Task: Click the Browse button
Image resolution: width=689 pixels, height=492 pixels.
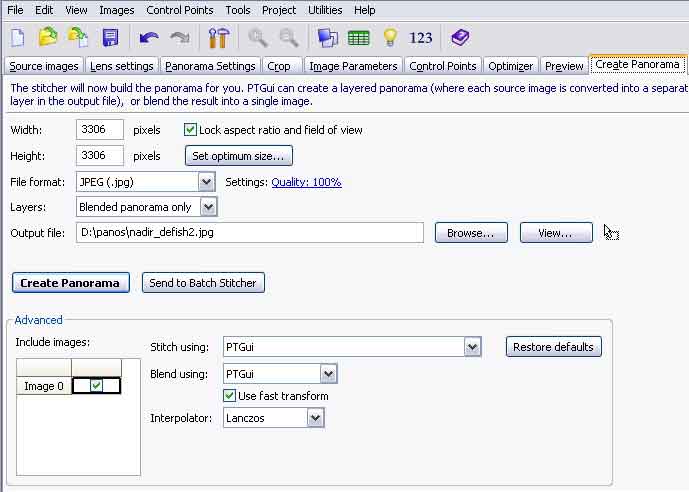Action: click(471, 233)
